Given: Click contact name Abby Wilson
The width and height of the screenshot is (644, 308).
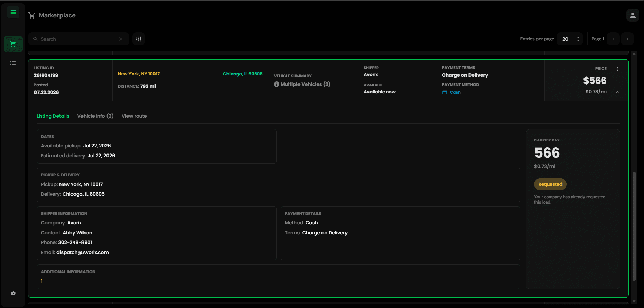Looking at the screenshot, I should (x=77, y=233).
